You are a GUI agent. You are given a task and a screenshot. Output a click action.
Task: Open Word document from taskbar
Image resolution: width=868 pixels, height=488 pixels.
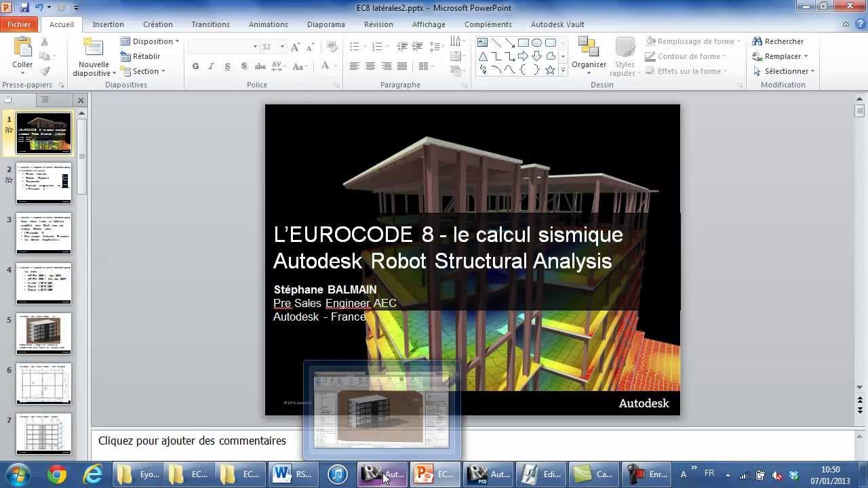click(x=292, y=474)
